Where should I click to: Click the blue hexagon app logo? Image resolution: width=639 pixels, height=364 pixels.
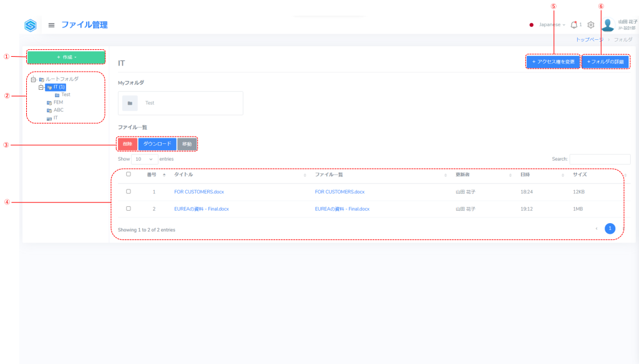[x=31, y=26]
